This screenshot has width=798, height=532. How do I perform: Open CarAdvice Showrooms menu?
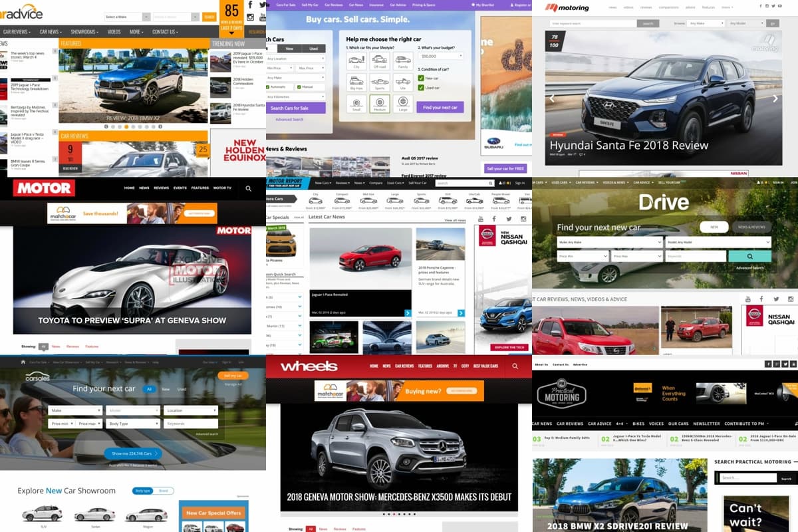click(x=84, y=32)
